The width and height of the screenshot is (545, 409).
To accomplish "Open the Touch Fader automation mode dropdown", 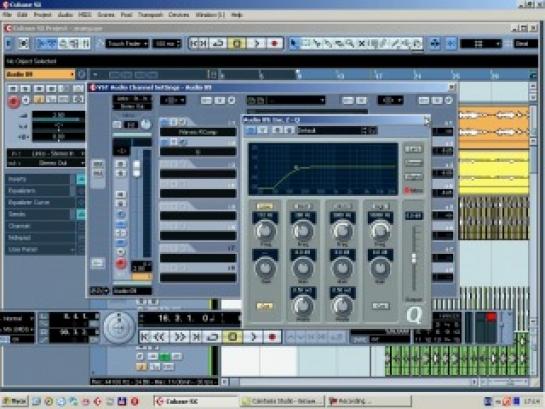I will (127, 44).
